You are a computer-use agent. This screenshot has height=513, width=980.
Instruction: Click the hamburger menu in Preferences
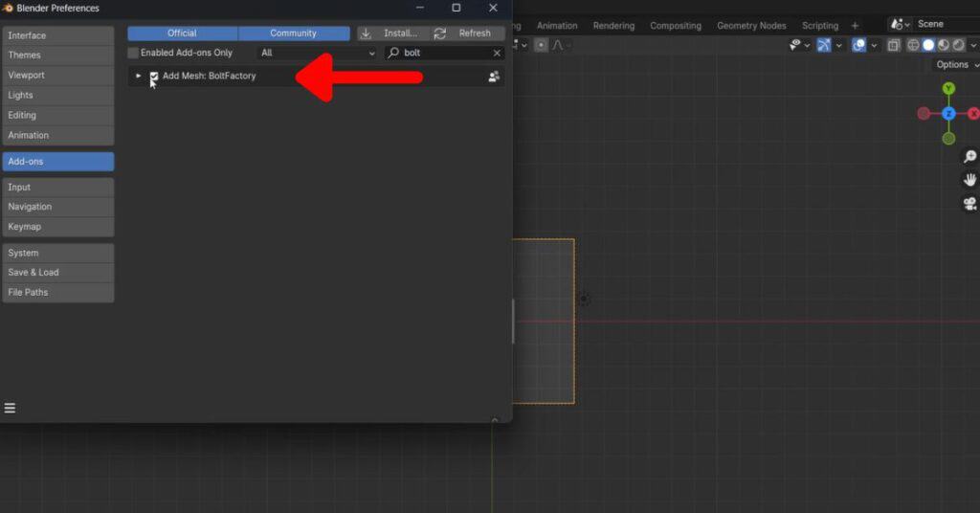(10, 409)
